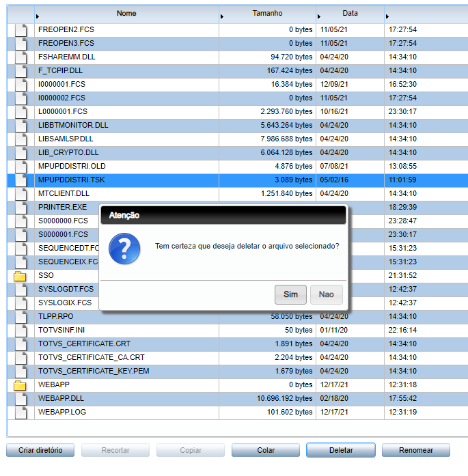Sort by the Tamanho column header
Viewport: 468px width, 476px height.
pos(267,14)
